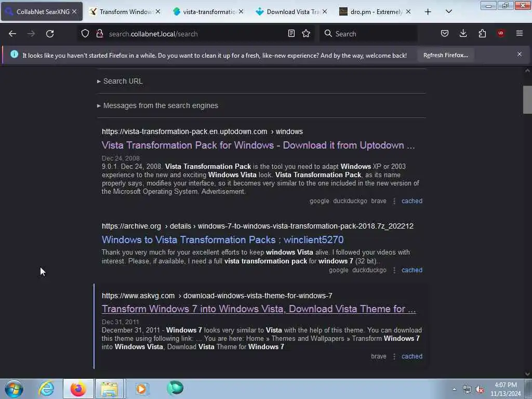Screen dimensions: 532x399
Task: Open Vista Transformation Pack Uptodown result
Action: click(258, 145)
